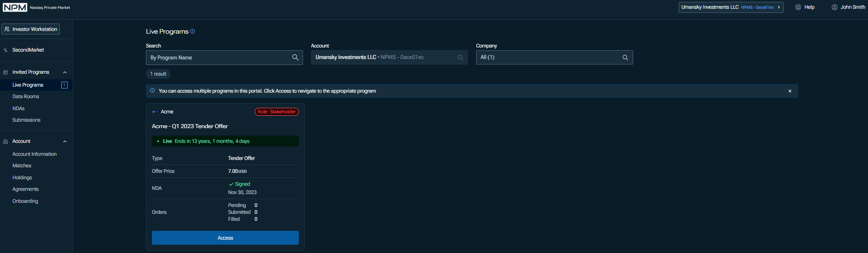Click the 7.00 USD offer price
This screenshot has height=253, width=868.
[237, 171]
